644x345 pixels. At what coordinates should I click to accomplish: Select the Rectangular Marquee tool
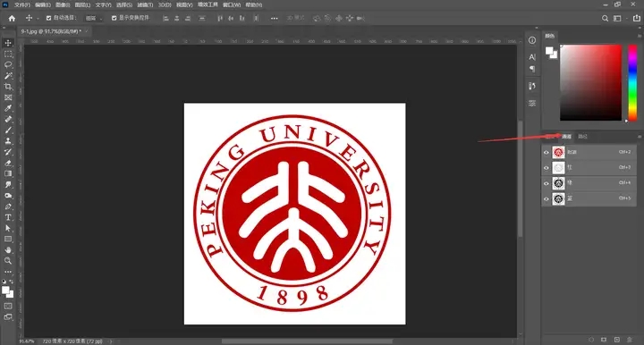8,54
